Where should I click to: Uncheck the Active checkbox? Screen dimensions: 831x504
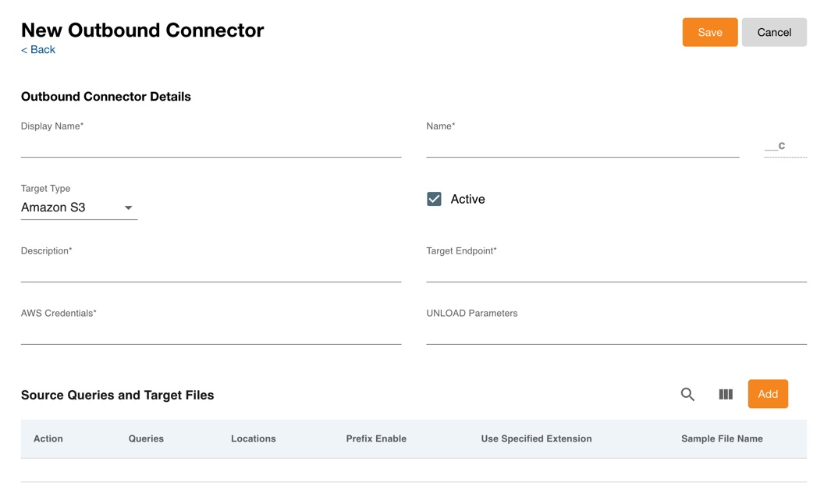[435, 199]
